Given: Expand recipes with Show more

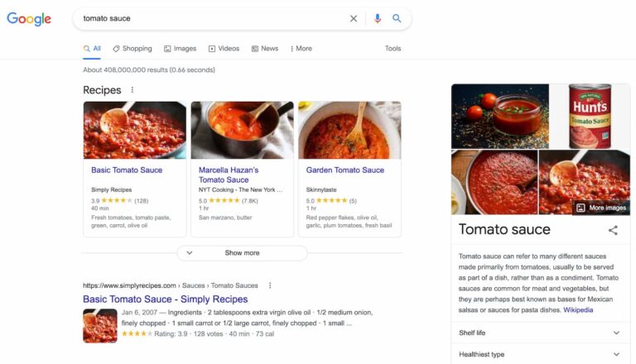Looking at the screenshot, I should pyautogui.click(x=242, y=253).
